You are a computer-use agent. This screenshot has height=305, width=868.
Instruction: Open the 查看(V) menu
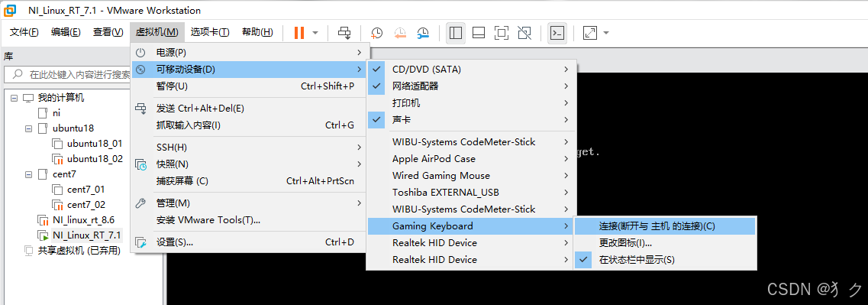point(108,32)
